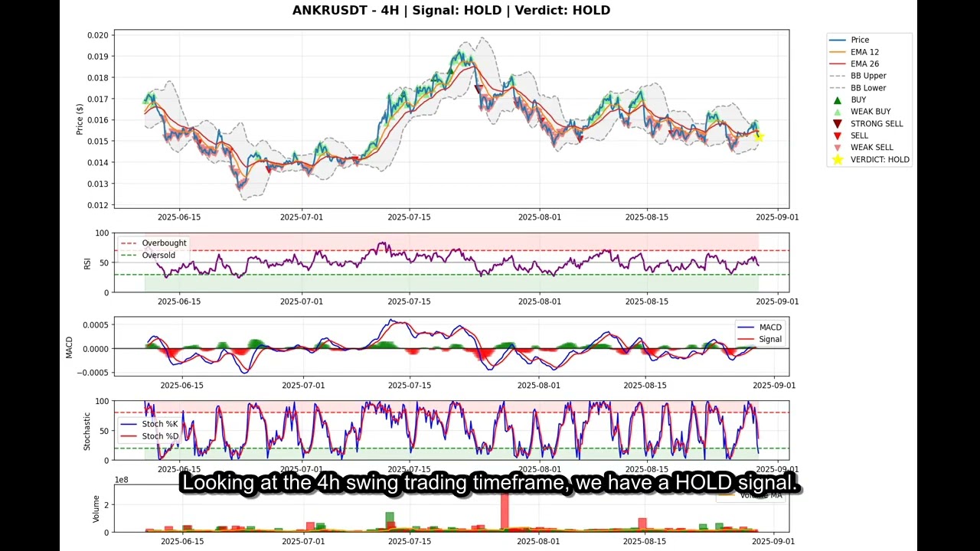Click the 50 tick on the RSI axis
The image size is (980, 551).
click(103, 263)
